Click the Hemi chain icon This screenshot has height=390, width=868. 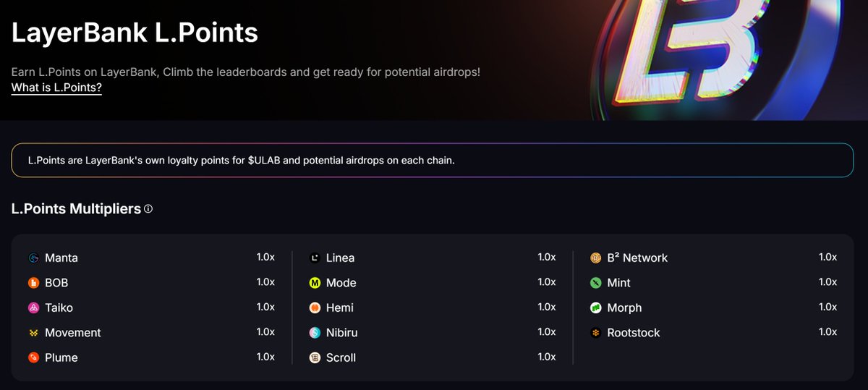pyautogui.click(x=315, y=308)
